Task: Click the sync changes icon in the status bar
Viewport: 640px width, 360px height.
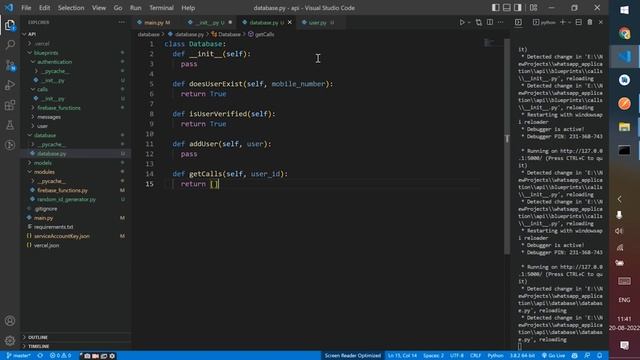Action: coord(40,356)
